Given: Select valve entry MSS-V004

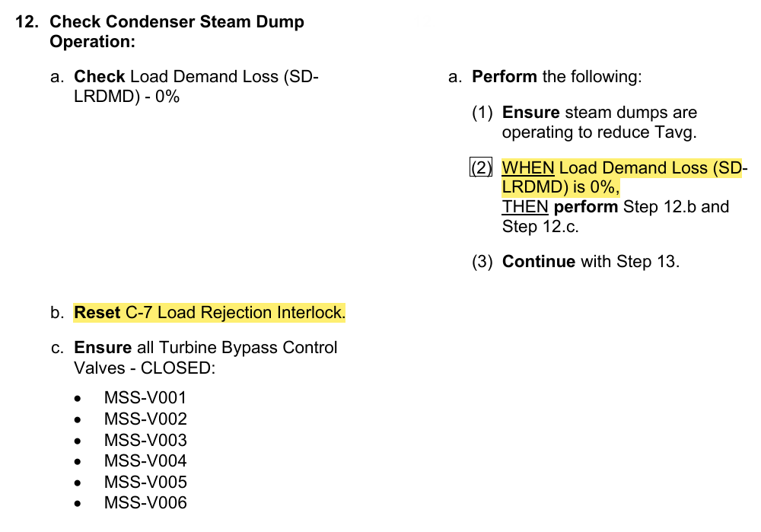Looking at the screenshot, I should tap(145, 460).
